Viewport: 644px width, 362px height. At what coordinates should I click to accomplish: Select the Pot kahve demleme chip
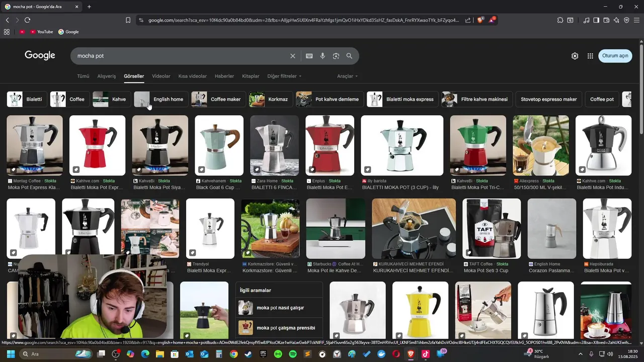(x=330, y=99)
